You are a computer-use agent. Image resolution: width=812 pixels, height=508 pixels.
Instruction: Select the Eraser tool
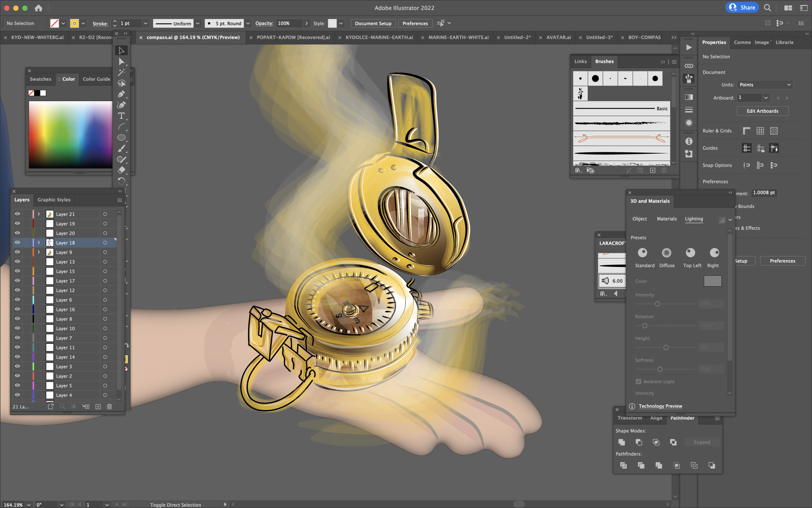121,170
